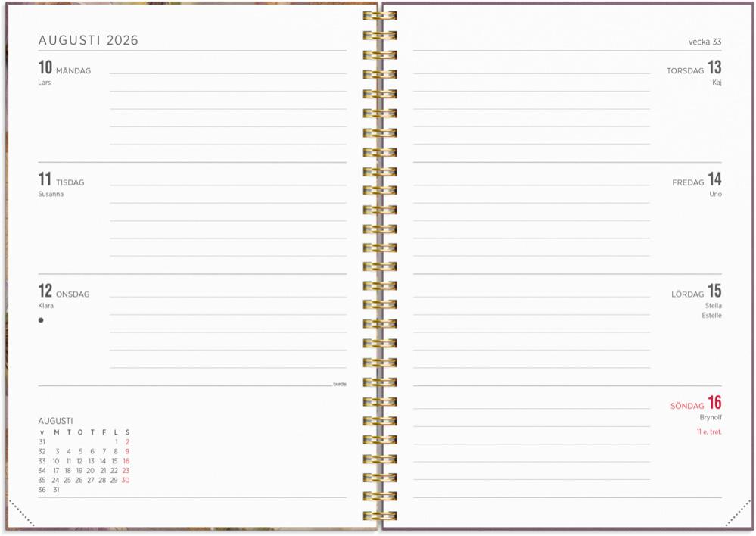756x536 pixels.
Task: Click the "MÅNDAG" day label
Action: [73, 70]
